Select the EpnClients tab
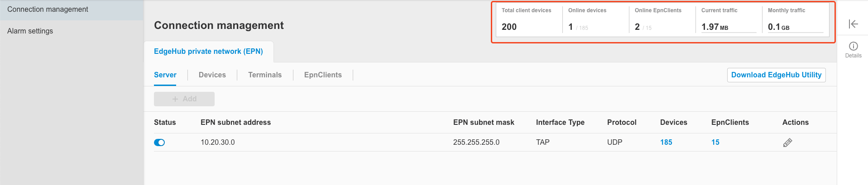The height and width of the screenshot is (185, 868). (323, 75)
